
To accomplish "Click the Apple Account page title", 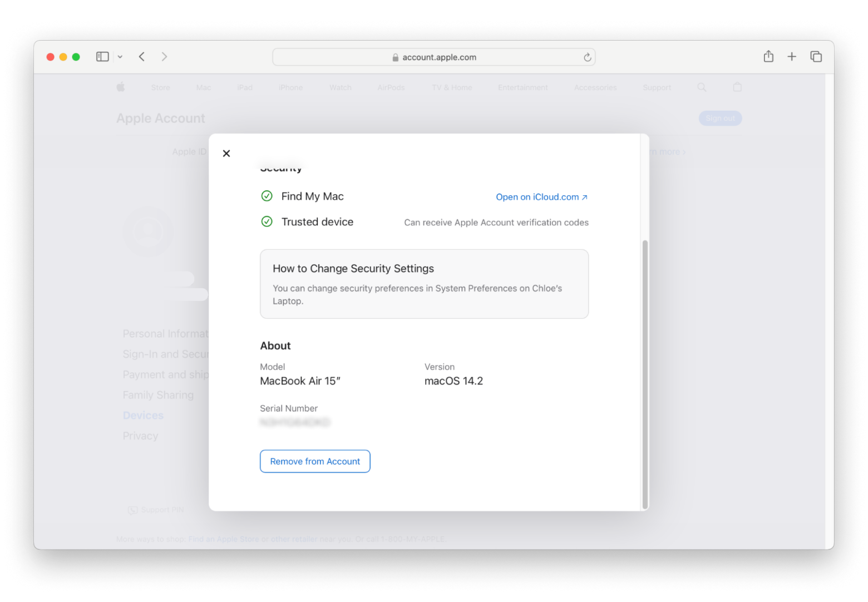I will 161,119.
